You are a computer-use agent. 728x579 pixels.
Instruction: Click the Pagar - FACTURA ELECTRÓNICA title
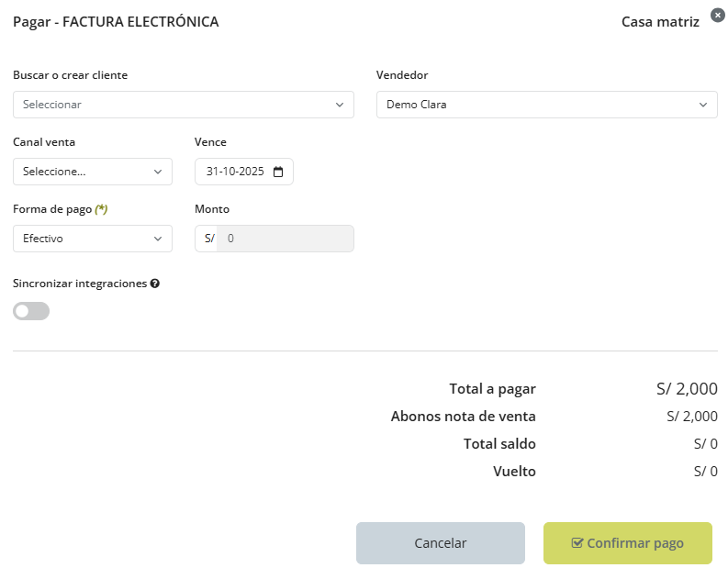116,21
